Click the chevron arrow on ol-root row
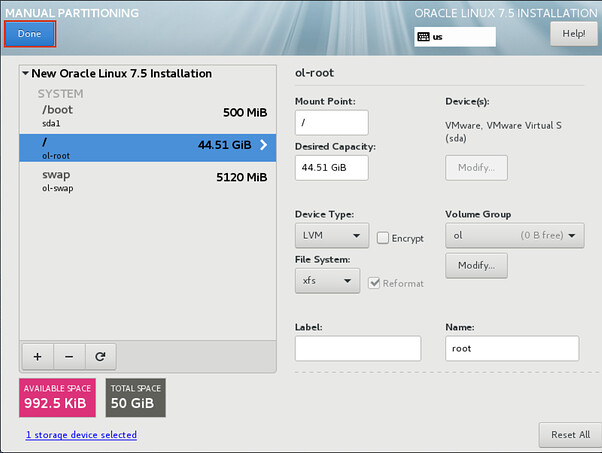Screen dimensions: 602x453 pos(263,145)
